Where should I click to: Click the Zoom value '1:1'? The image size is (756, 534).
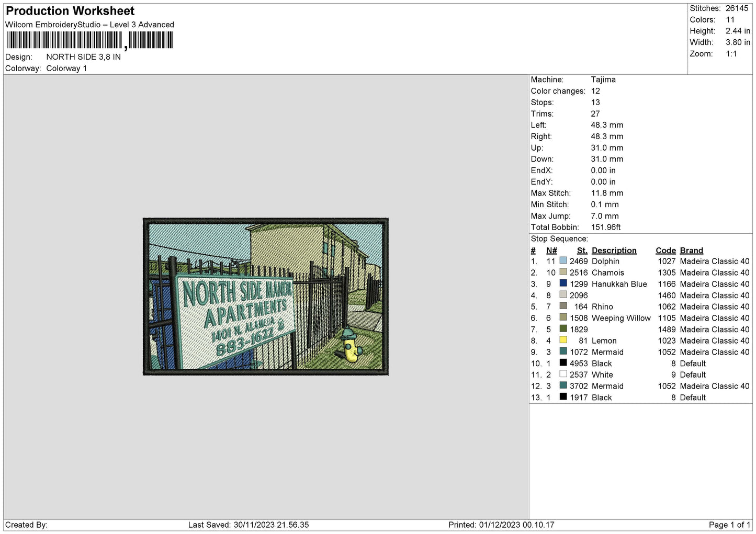tap(731, 54)
